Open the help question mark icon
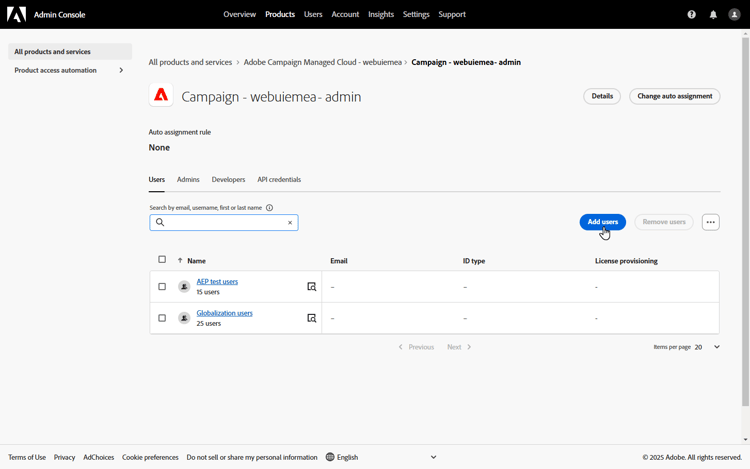The width and height of the screenshot is (750, 469). click(691, 15)
